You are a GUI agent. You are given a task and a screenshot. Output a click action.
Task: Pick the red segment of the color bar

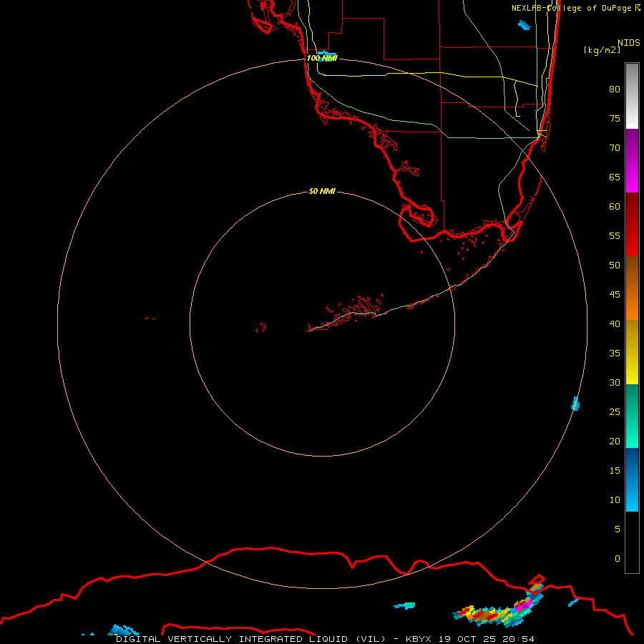coord(632,225)
